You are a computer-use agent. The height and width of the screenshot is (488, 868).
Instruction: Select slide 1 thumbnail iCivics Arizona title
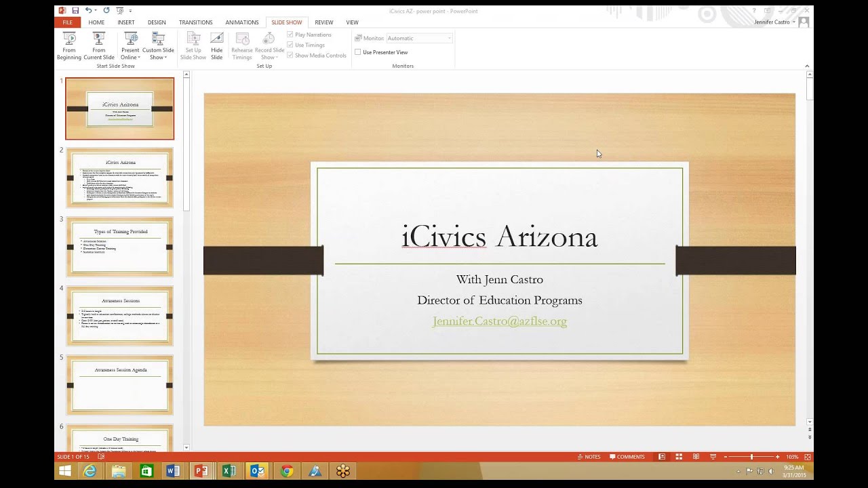click(119, 108)
